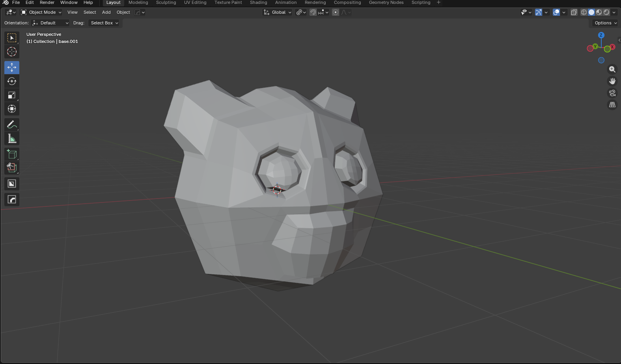This screenshot has height=364, width=621.
Task: Select the scissors-and-squares cutter tool
Action: point(12,168)
